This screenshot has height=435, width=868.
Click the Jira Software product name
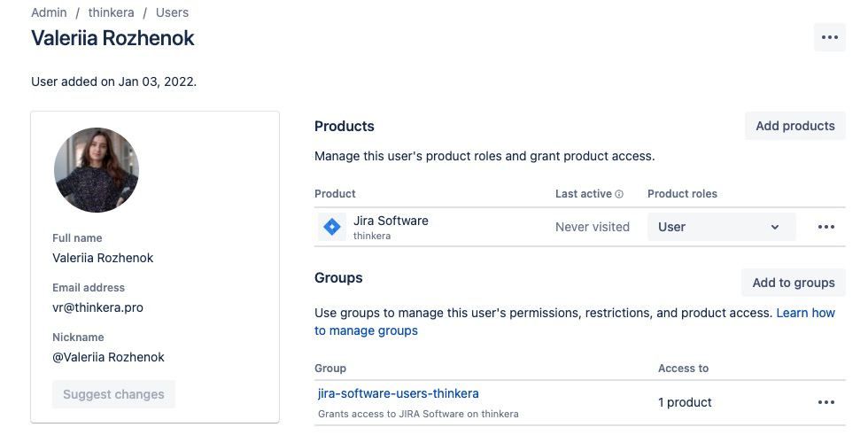click(391, 221)
